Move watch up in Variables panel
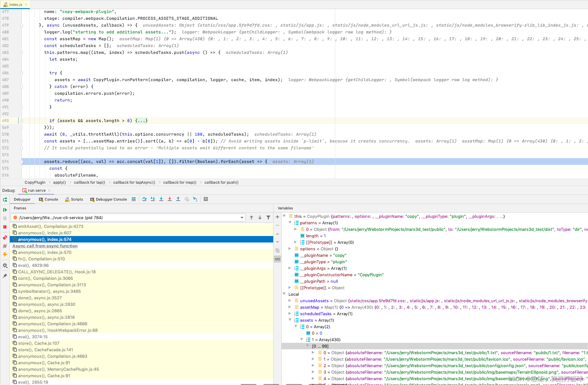This screenshot has height=385, width=588. (x=277, y=234)
